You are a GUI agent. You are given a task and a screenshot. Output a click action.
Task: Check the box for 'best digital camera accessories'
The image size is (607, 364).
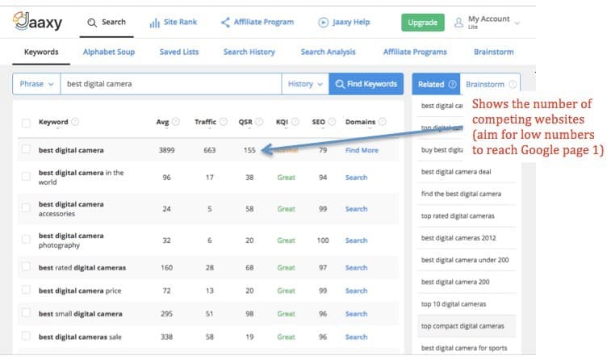click(x=26, y=207)
